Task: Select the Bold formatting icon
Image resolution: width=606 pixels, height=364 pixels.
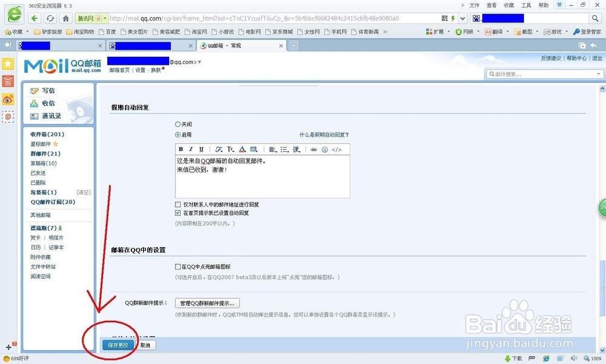Action: tap(181, 149)
